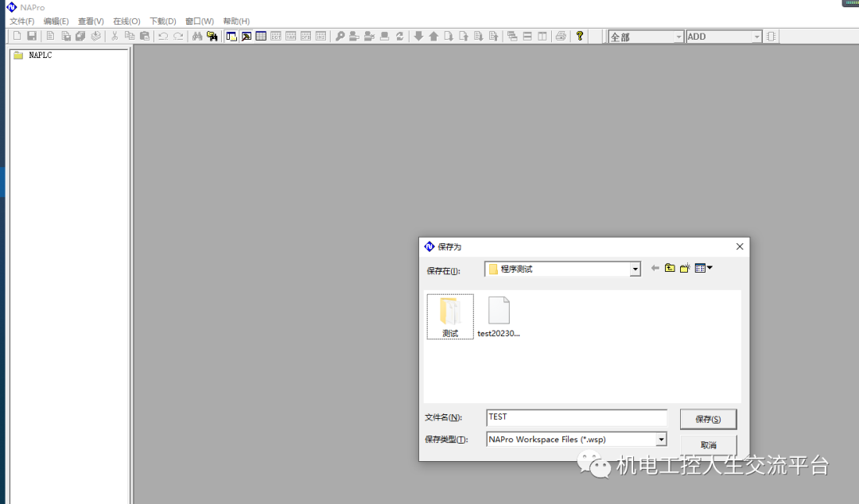Click the 取消 cancel button
The image size is (859, 504).
(709, 445)
